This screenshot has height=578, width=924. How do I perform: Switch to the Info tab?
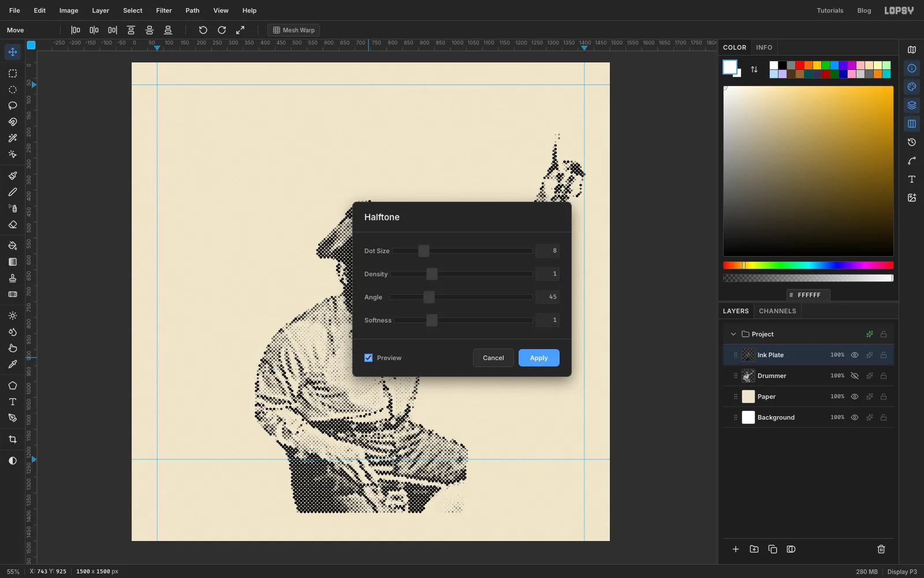[764, 47]
